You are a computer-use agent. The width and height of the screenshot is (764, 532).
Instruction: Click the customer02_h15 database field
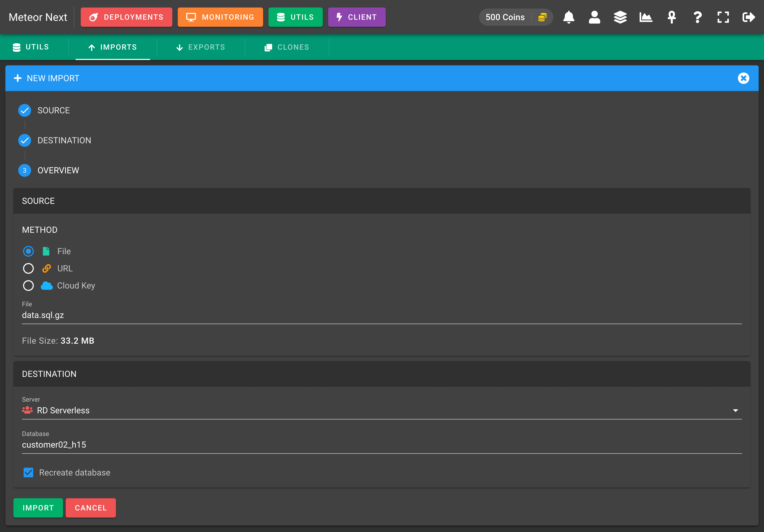(x=382, y=445)
